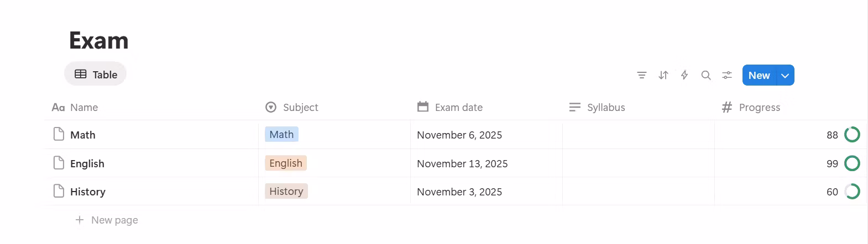Open the Exam date column header
The width and height of the screenshot is (868, 244).
(458, 107)
